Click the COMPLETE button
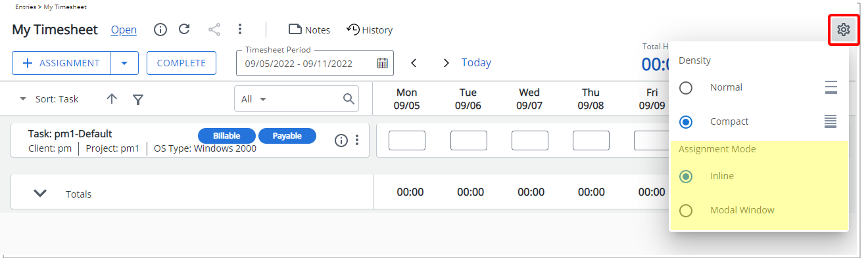868x258 pixels. point(181,63)
